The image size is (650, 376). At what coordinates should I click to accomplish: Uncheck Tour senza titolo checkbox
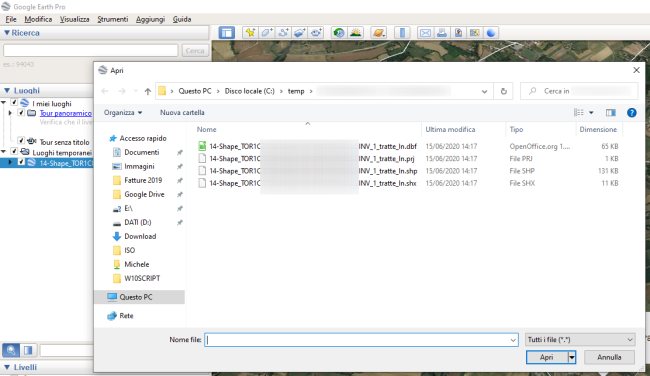click(21, 141)
